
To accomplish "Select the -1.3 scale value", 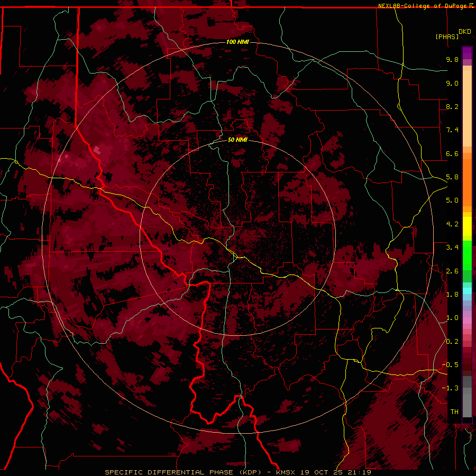I will coord(450,388).
